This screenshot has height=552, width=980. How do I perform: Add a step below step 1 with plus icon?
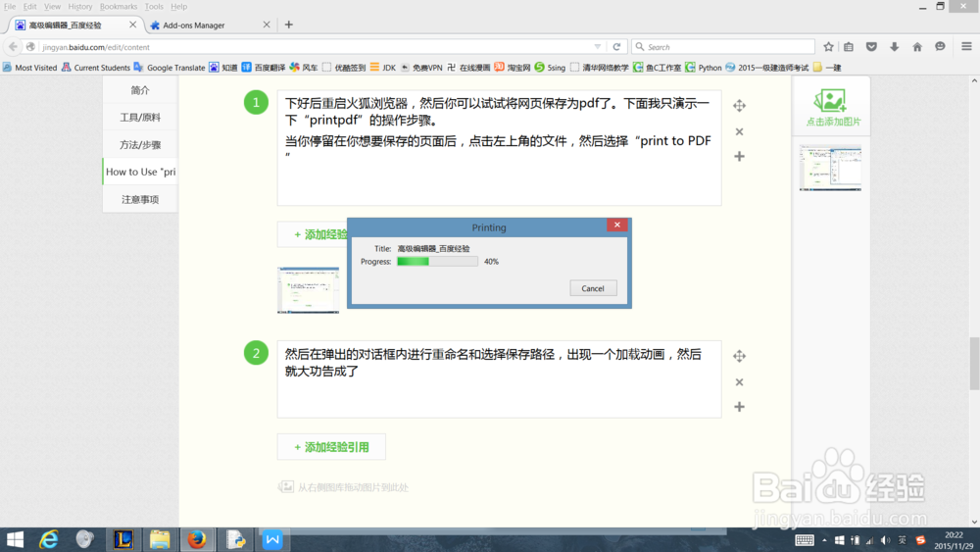[739, 156]
